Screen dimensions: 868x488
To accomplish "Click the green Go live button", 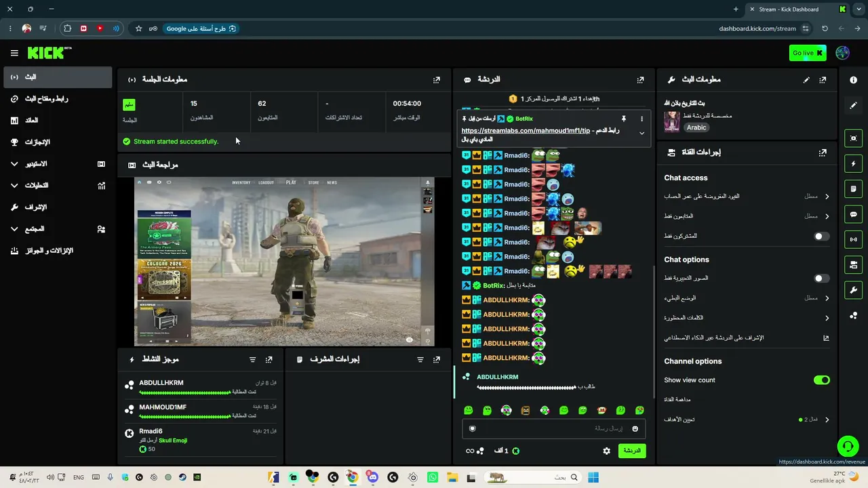I will click(808, 53).
